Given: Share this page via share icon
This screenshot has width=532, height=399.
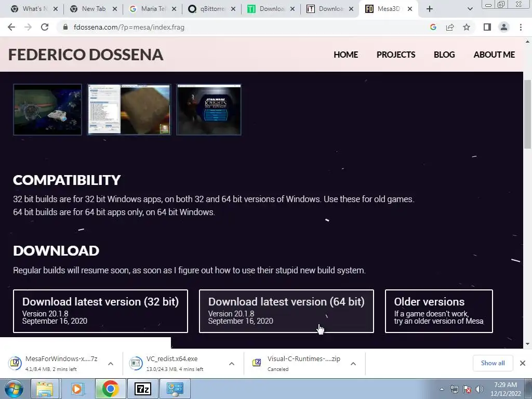Looking at the screenshot, I should (450, 27).
